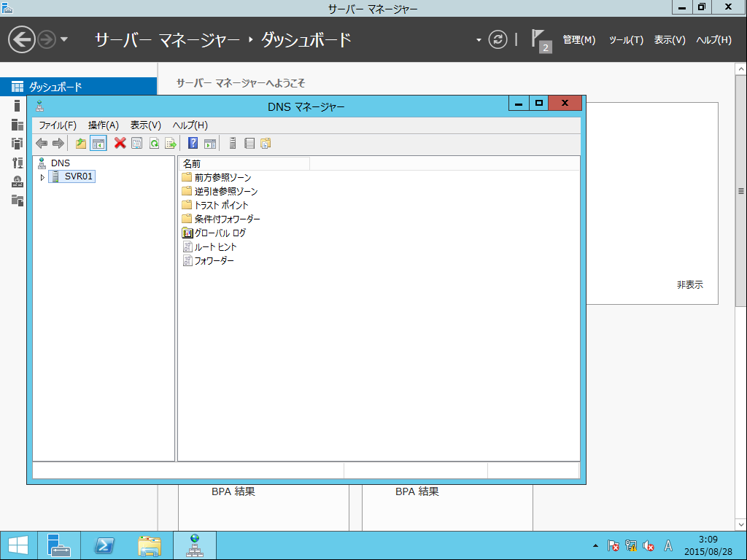Screen dimensions: 747x560
Task: Click the Forward arrow in DNS Manager toolbar
Action: [x=58, y=143]
